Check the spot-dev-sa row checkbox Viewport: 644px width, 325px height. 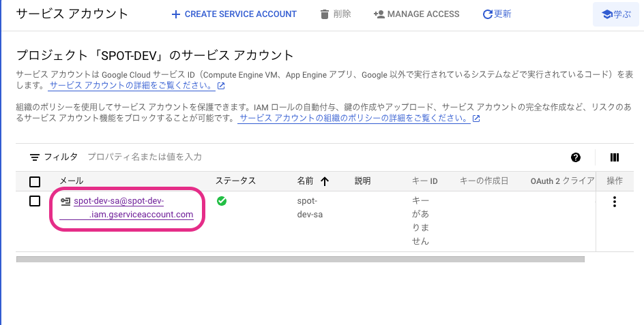click(35, 202)
